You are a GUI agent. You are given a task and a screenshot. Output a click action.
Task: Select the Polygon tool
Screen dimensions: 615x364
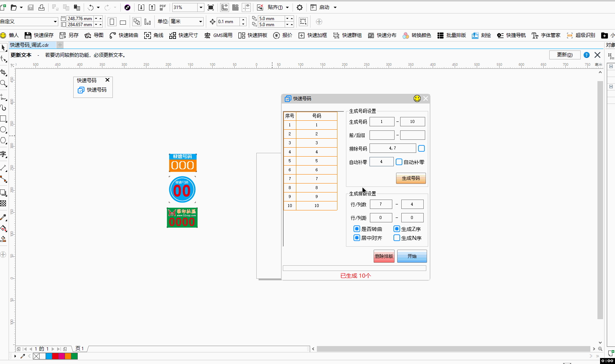pyautogui.click(x=3, y=141)
